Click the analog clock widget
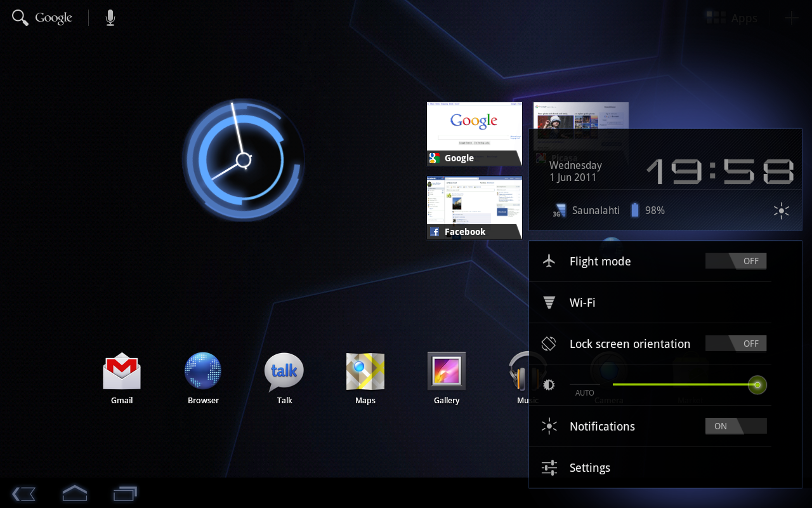812x508 pixels. [x=244, y=160]
